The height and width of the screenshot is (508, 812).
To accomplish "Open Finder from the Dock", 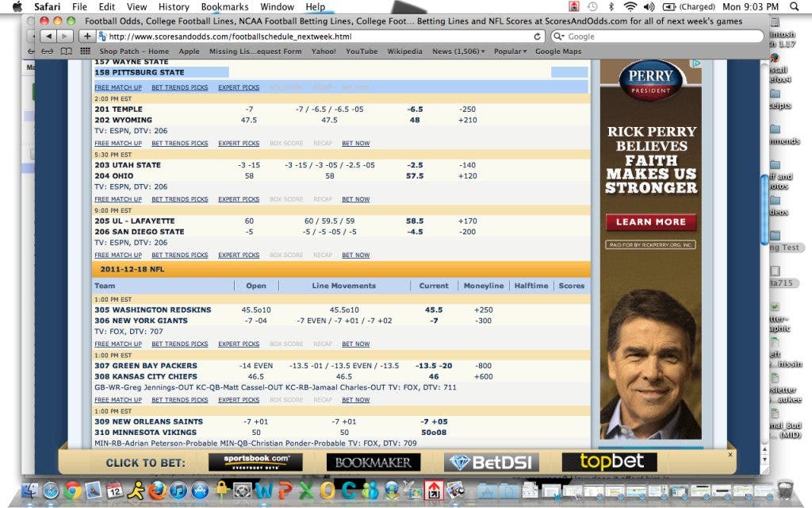I will 30,490.
